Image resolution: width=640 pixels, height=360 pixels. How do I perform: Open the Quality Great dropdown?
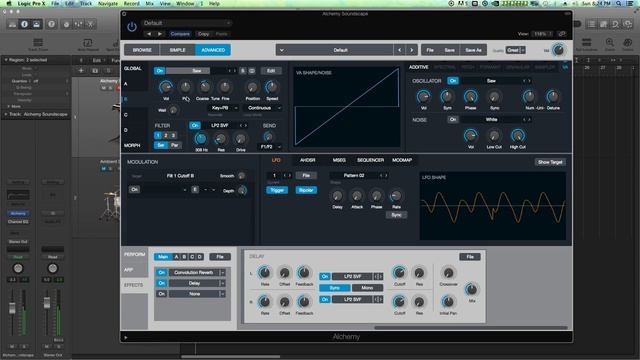tap(516, 50)
